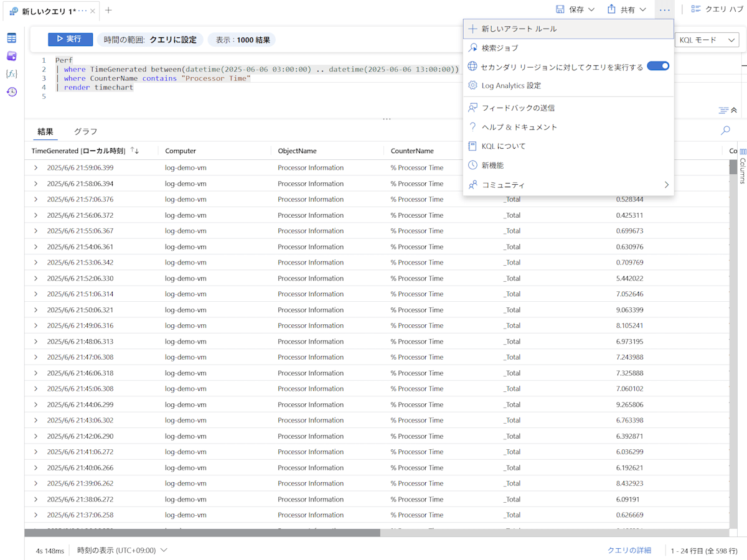This screenshot has width=747, height=560.
Task: Click the 1 - 24 行目 (全 598 行) text
Action: pyautogui.click(x=704, y=551)
